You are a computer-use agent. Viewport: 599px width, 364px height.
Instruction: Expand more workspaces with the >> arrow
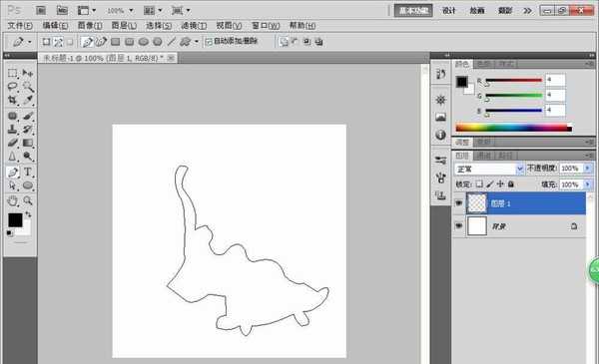[527, 11]
